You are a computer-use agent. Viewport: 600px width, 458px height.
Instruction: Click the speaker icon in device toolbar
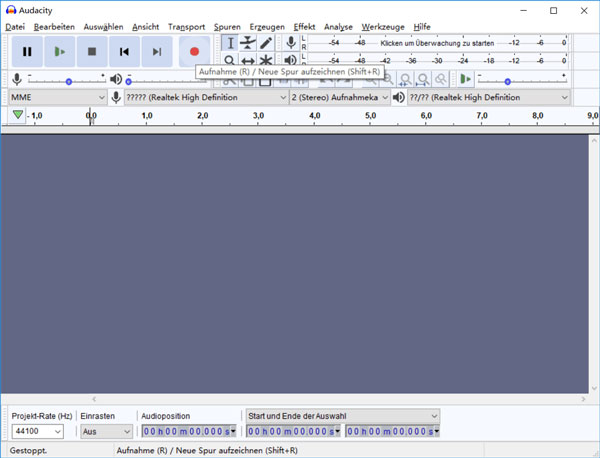coord(399,98)
